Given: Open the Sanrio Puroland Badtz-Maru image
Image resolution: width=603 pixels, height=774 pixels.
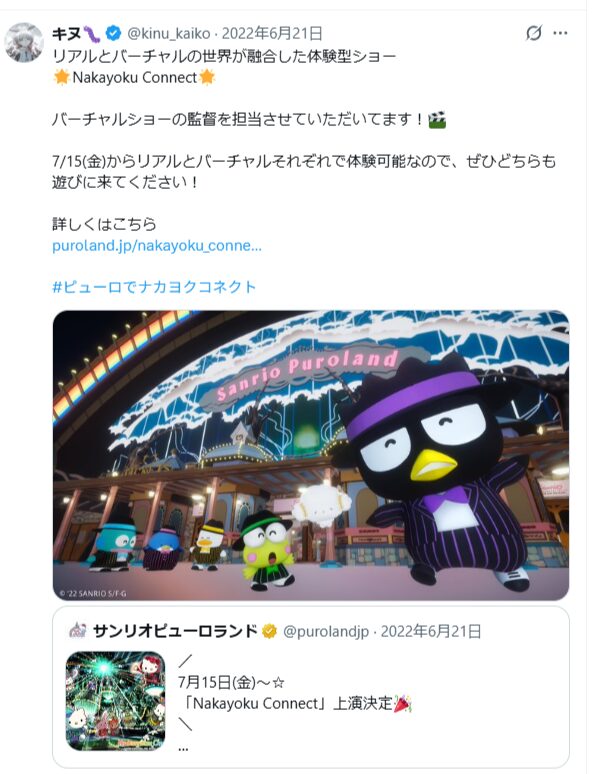Looking at the screenshot, I should pyautogui.click(x=311, y=455).
